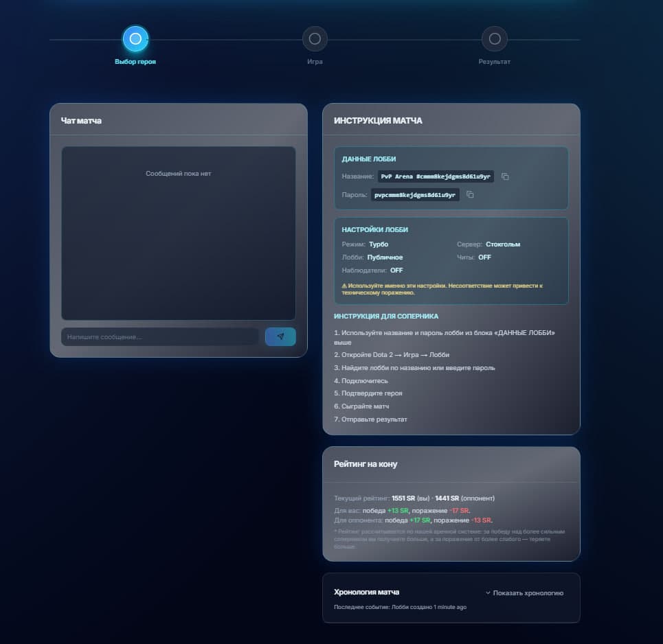663x644 pixels.
Task: Click the "Турбо" mode value
Action: [x=379, y=244]
